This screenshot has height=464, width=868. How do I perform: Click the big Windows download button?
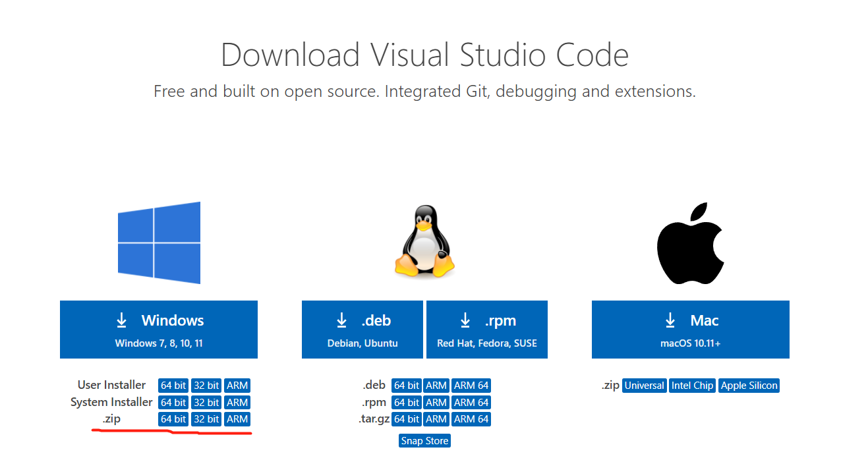coord(159,330)
